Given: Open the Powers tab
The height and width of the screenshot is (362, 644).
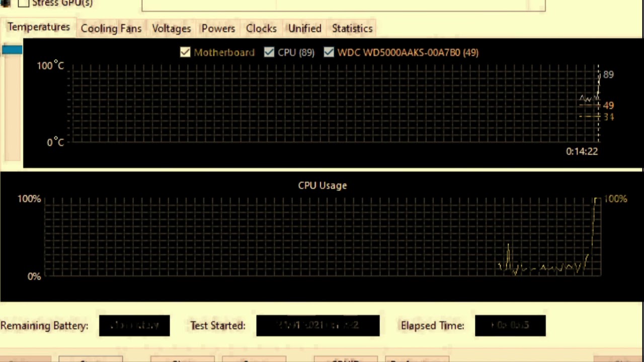Looking at the screenshot, I should click(218, 29).
